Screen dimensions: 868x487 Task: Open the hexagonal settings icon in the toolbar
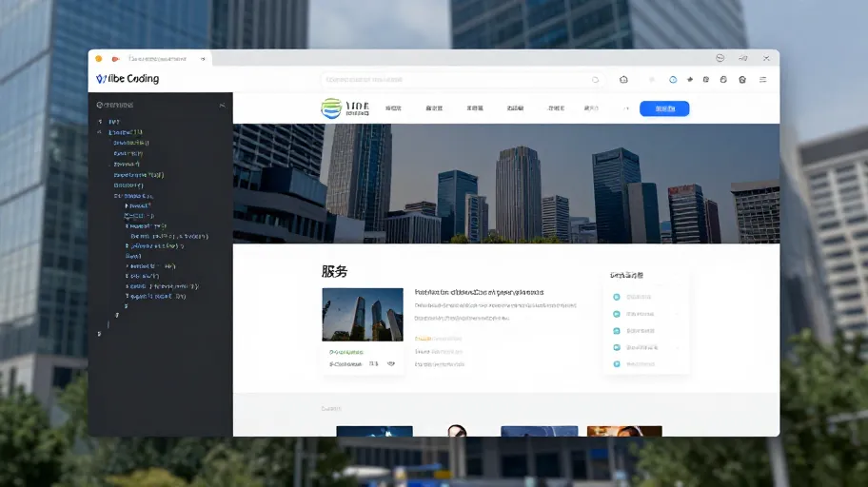(x=742, y=80)
